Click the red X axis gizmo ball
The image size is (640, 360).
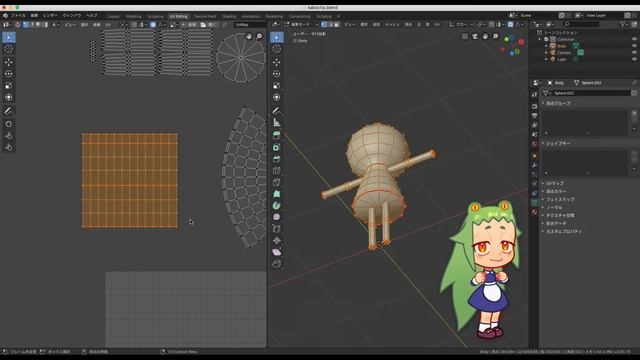(521, 42)
